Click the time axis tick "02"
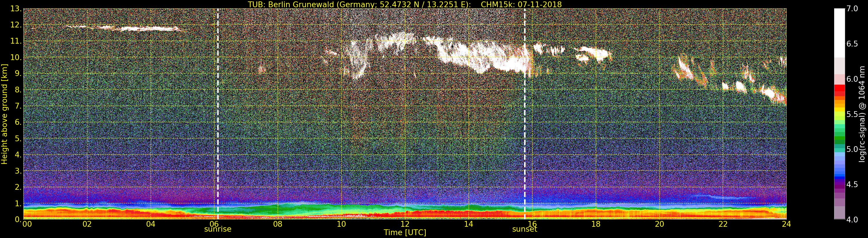868x238 pixels. pyautogui.click(x=87, y=224)
